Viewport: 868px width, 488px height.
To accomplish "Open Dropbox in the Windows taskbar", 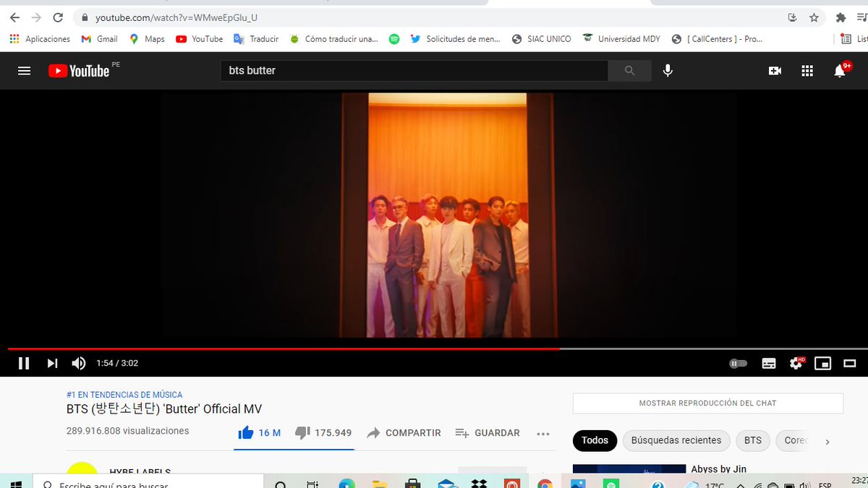I will pos(478,484).
